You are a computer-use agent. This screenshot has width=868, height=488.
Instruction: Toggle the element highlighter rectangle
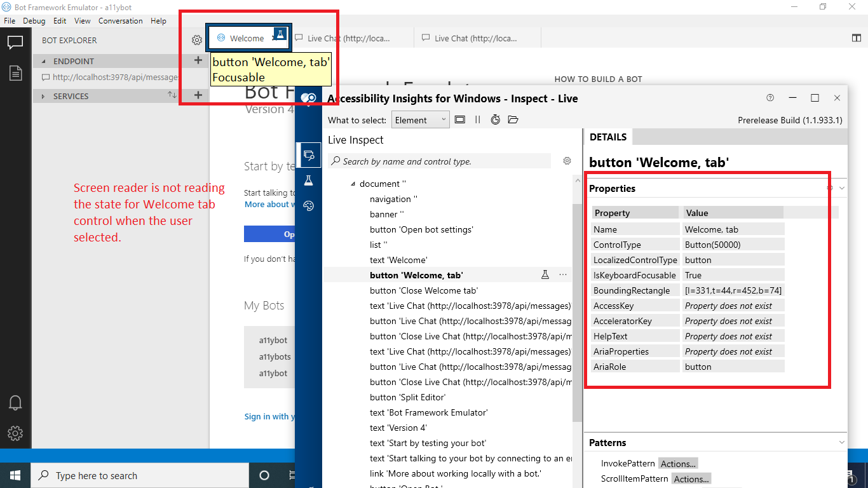tap(460, 119)
